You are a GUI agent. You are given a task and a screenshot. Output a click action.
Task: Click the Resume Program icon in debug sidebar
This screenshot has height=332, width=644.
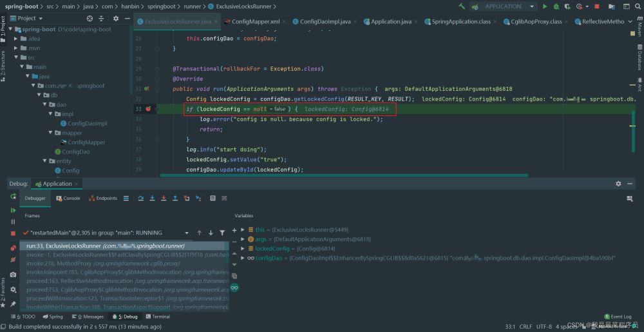[x=13, y=210]
